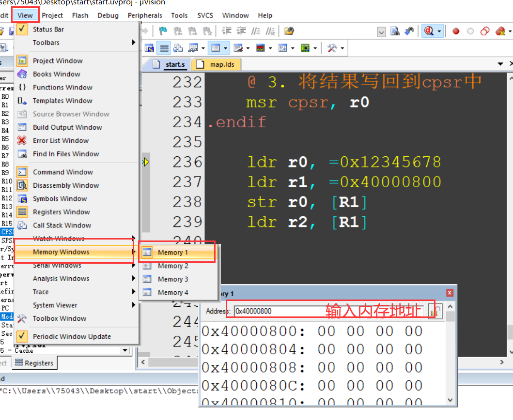Click the Symbols Window toolbar icon

pyautogui.click(x=150, y=48)
